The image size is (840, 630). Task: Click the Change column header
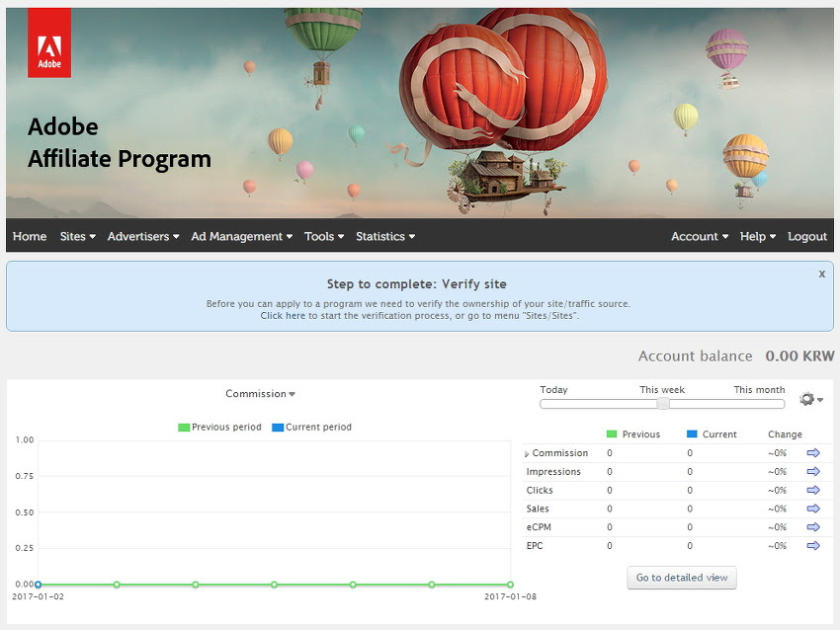pyautogui.click(x=785, y=434)
